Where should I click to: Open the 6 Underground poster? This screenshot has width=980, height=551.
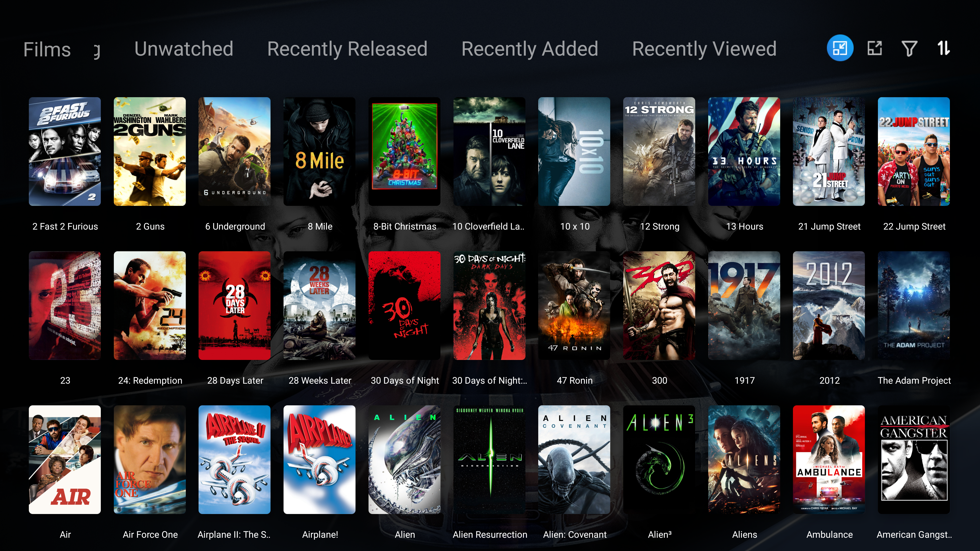point(235,151)
